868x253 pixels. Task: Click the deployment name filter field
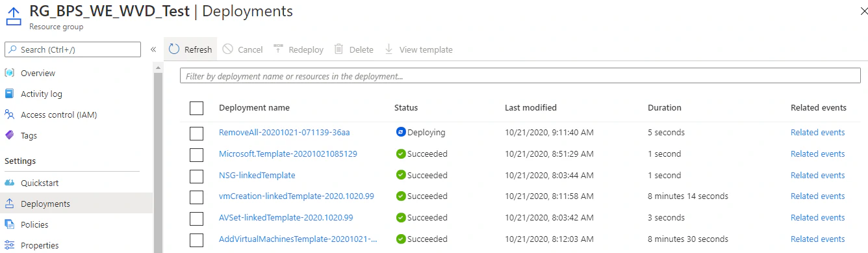(520, 75)
